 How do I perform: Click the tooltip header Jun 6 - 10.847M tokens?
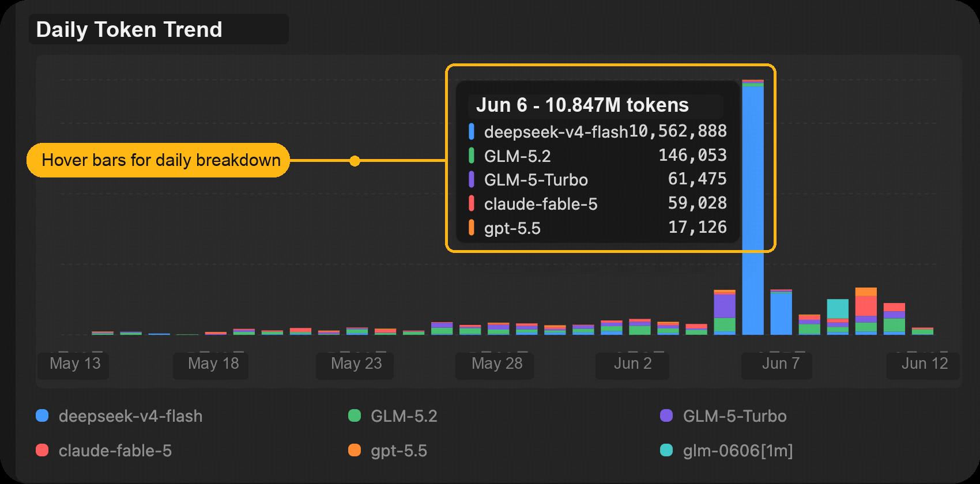[x=582, y=105]
